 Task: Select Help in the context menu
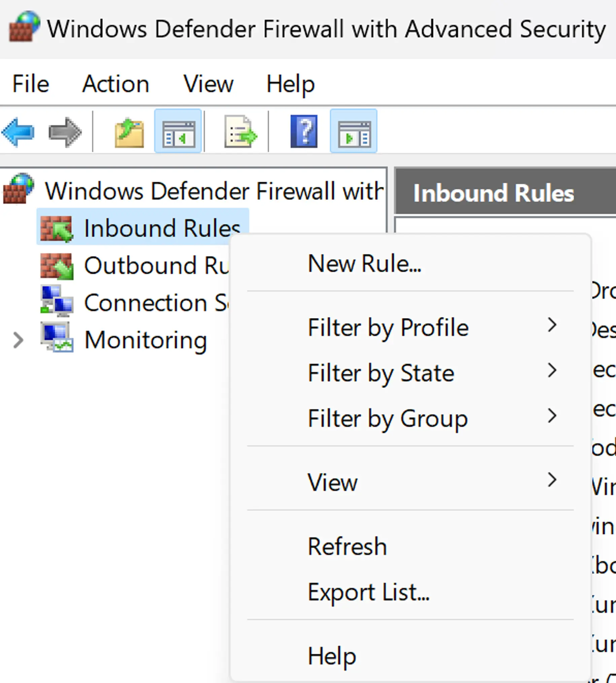(410, 656)
